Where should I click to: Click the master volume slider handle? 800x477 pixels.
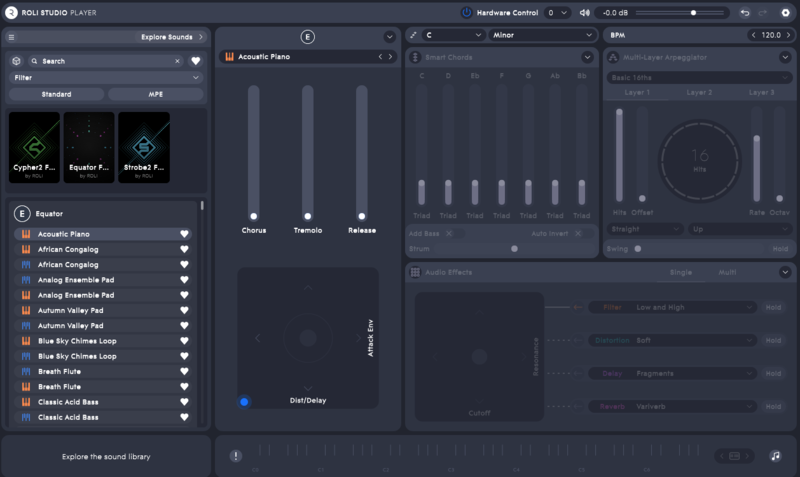[x=693, y=13]
